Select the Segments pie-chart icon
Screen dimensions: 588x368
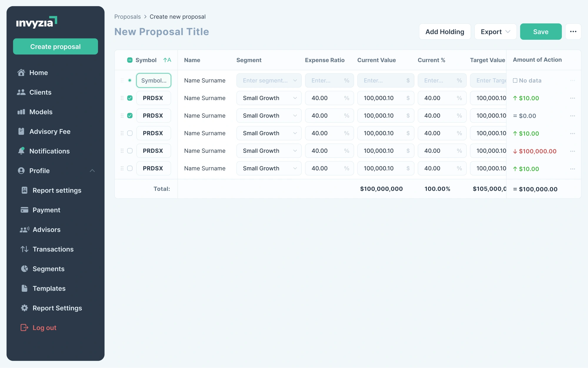24,268
